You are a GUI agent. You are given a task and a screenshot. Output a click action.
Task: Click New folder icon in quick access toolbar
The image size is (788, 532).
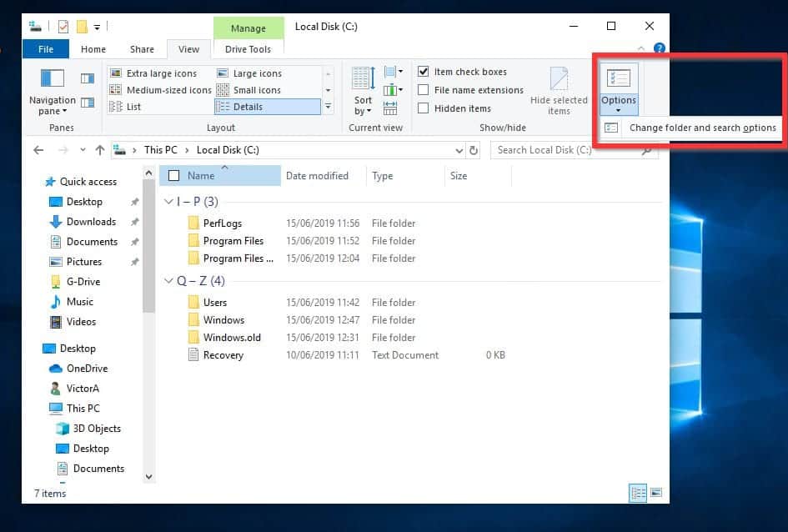82,27
